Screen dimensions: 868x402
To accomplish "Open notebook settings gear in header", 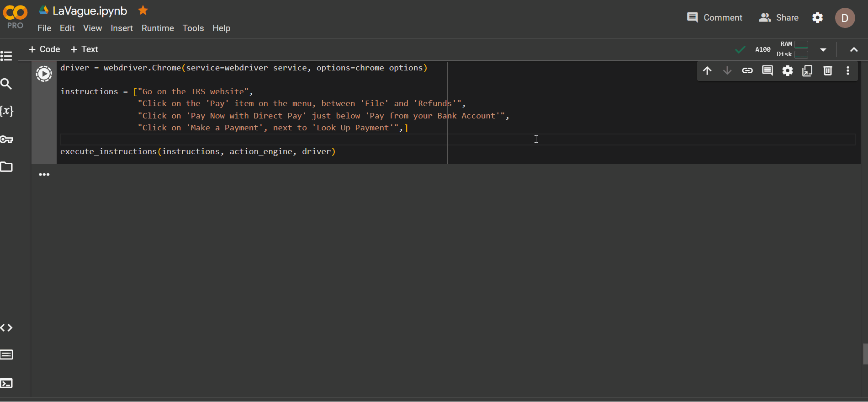I will click(818, 17).
